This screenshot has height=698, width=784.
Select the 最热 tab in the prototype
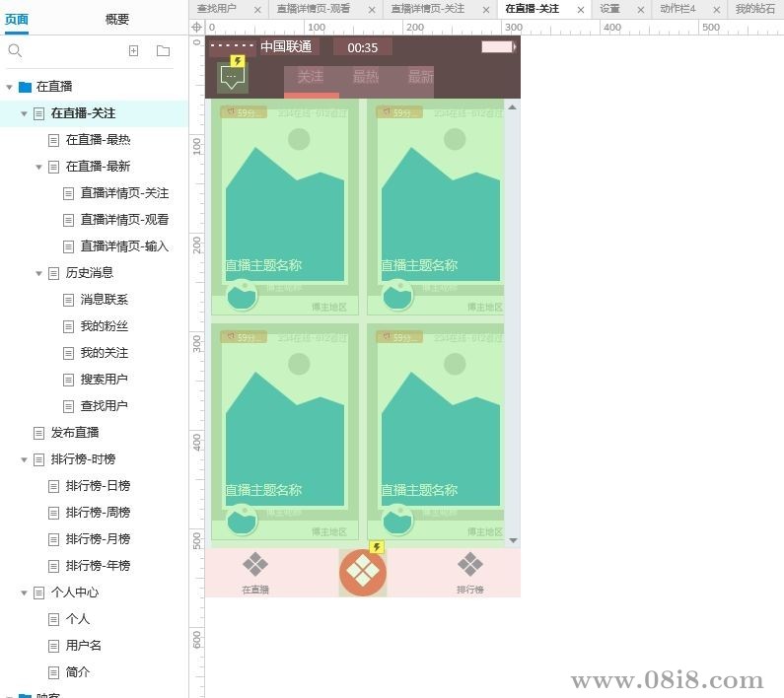(365, 77)
